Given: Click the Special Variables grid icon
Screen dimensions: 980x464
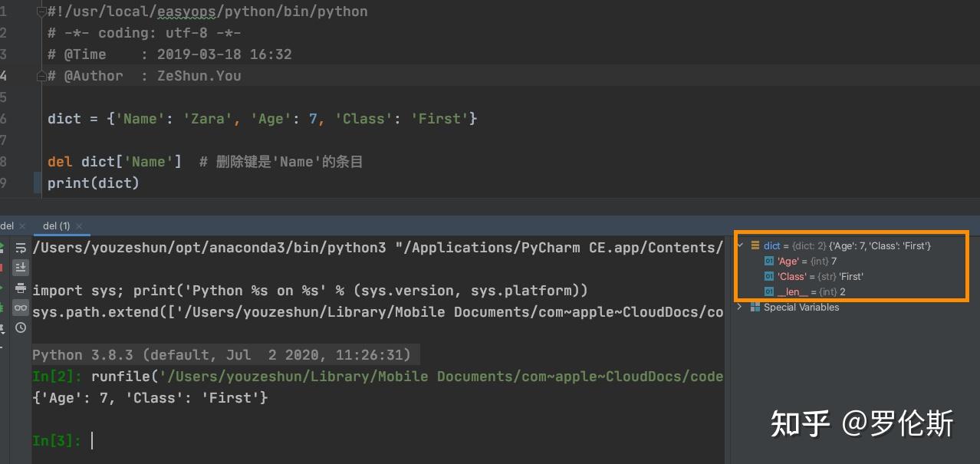Looking at the screenshot, I should 755,308.
